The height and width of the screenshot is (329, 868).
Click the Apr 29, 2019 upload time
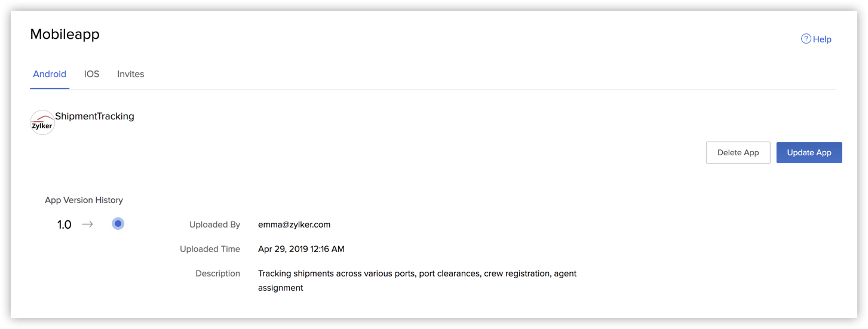click(301, 249)
